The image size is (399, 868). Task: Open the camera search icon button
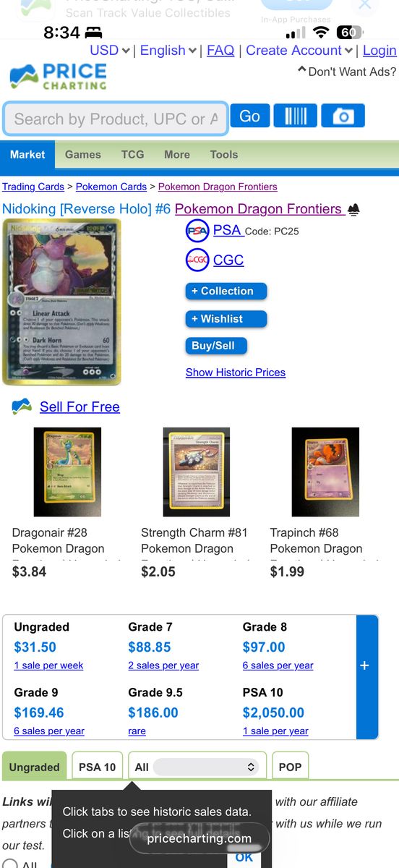[343, 116]
